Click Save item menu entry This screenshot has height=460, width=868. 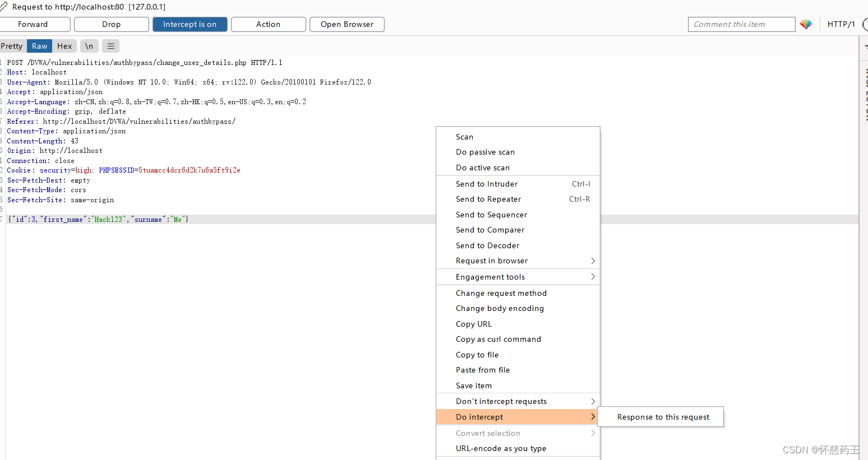point(518,385)
